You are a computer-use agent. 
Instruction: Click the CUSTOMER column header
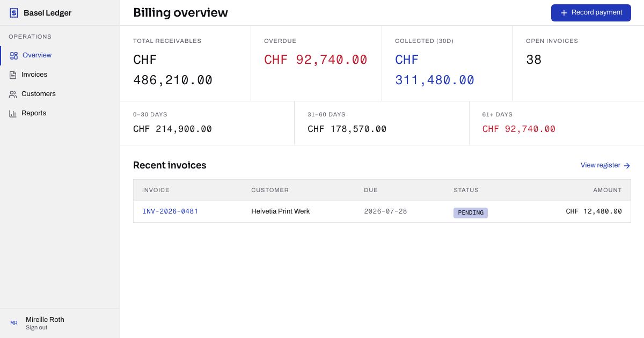pos(270,190)
